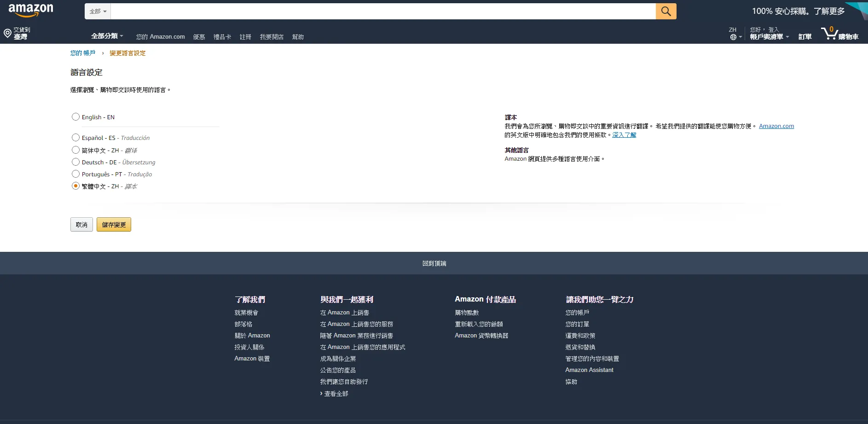Open the 禮品卡 gift cards nav item
The image size is (868, 424).
[222, 37]
